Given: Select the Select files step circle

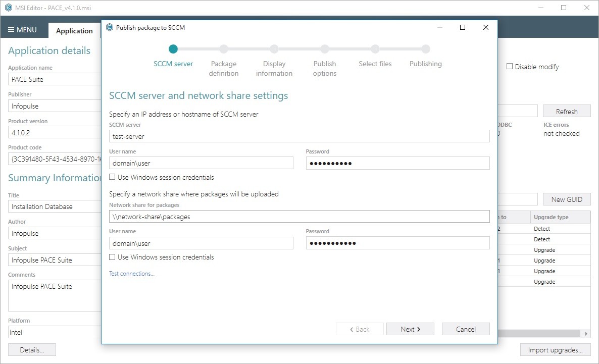Looking at the screenshot, I should (x=375, y=49).
